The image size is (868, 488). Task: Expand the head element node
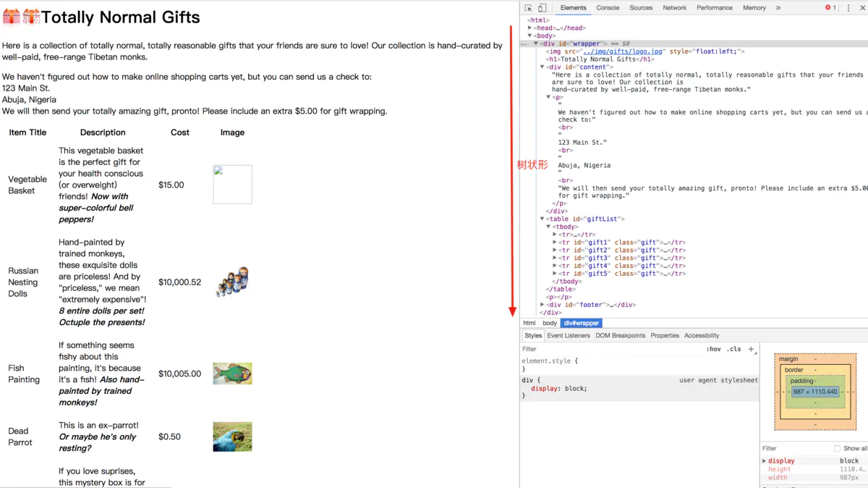click(530, 28)
